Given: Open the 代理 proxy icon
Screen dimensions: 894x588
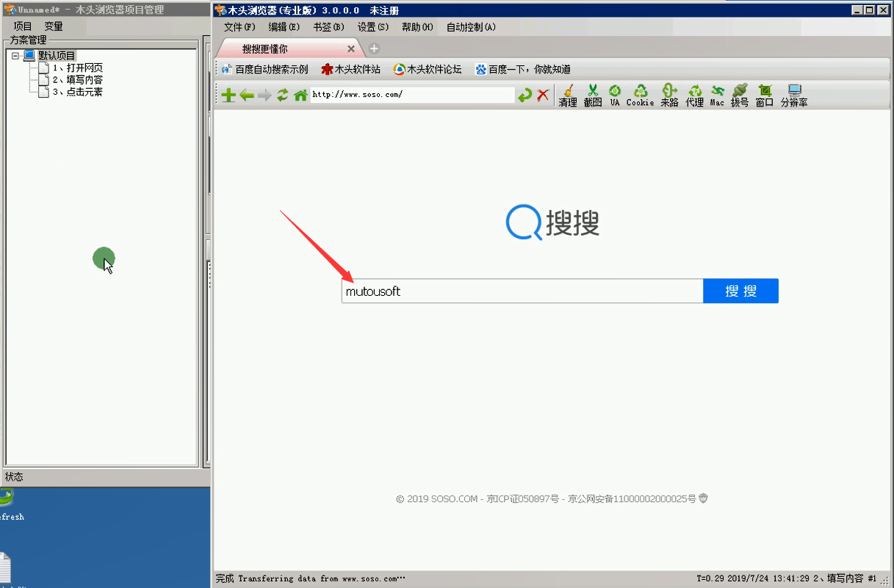Looking at the screenshot, I should coord(695,95).
